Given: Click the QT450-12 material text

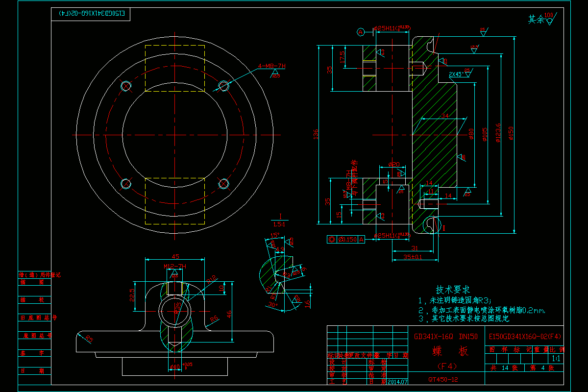Looking at the screenshot, I should tap(443, 379).
